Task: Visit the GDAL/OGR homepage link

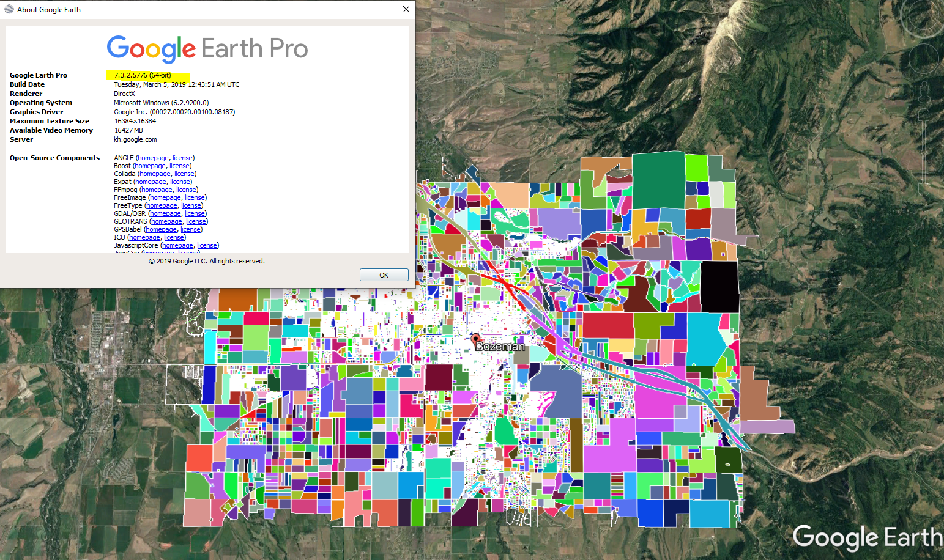Action: pos(165,213)
